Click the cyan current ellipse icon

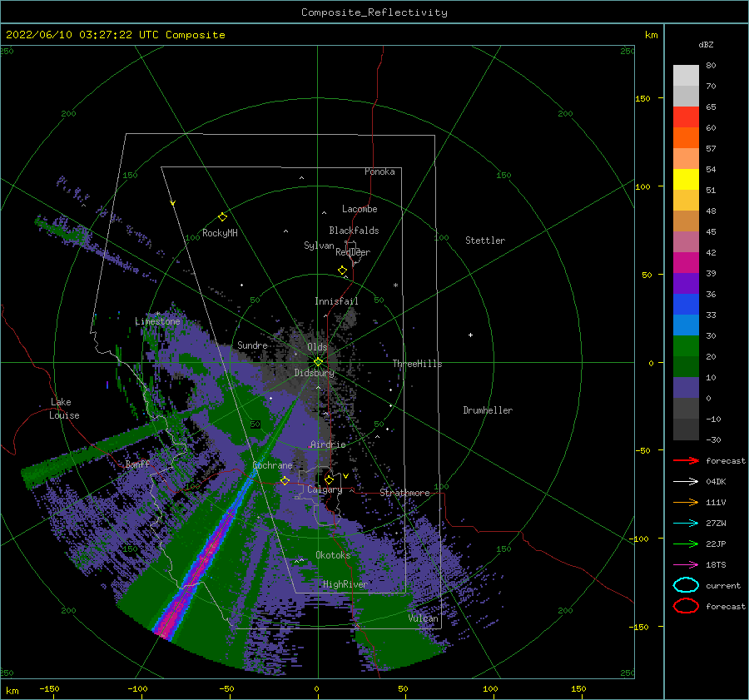686,585
